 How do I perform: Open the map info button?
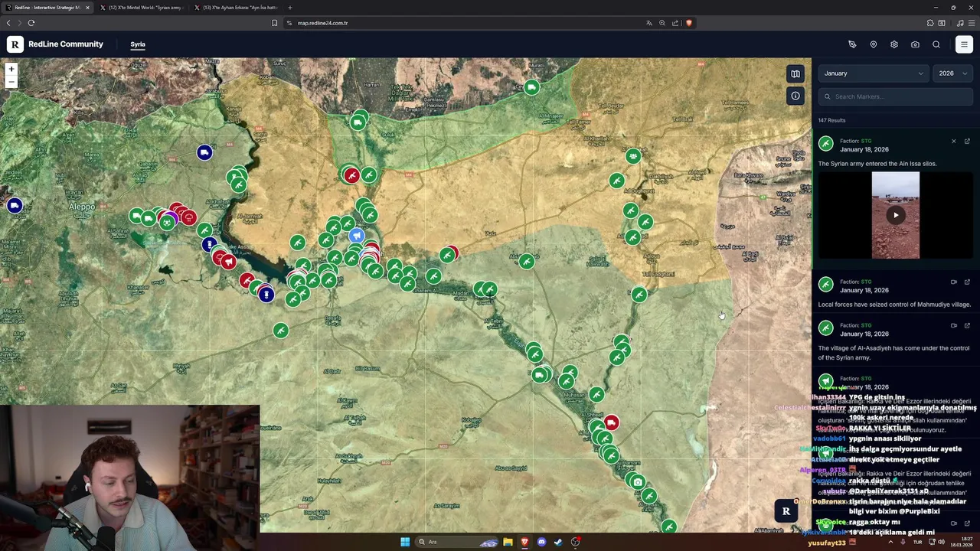pyautogui.click(x=795, y=96)
